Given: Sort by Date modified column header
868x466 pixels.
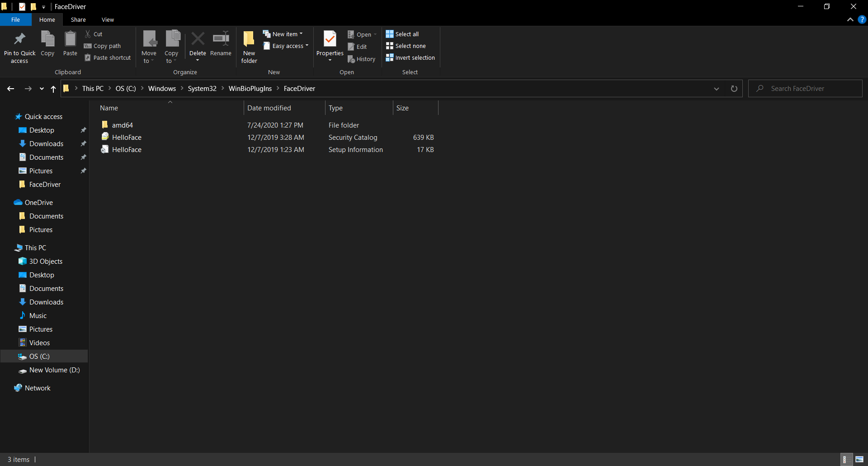Looking at the screenshot, I should coord(284,108).
